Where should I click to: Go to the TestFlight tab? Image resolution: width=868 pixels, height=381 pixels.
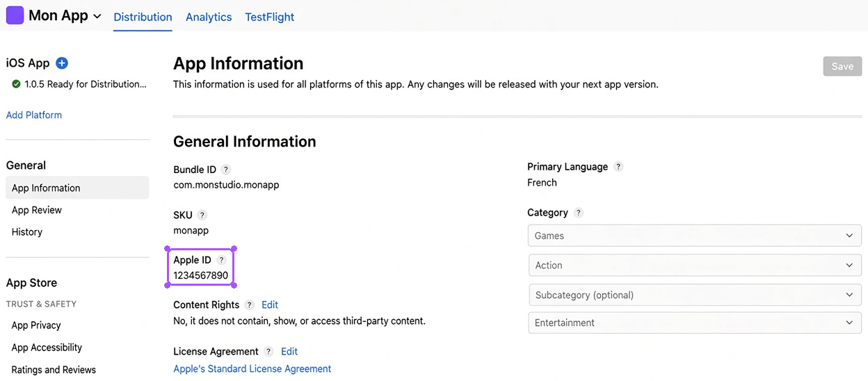(269, 17)
